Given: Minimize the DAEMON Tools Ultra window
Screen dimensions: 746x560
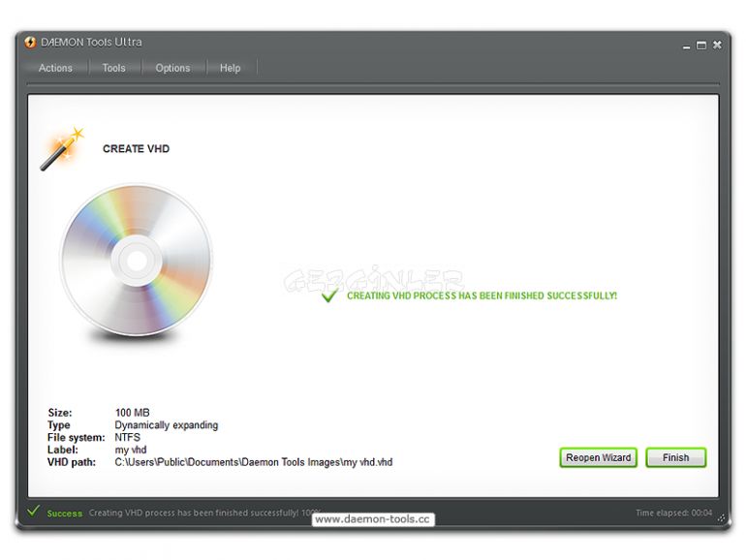Looking at the screenshot, I should pyautogui.click(x=686, y=47).
